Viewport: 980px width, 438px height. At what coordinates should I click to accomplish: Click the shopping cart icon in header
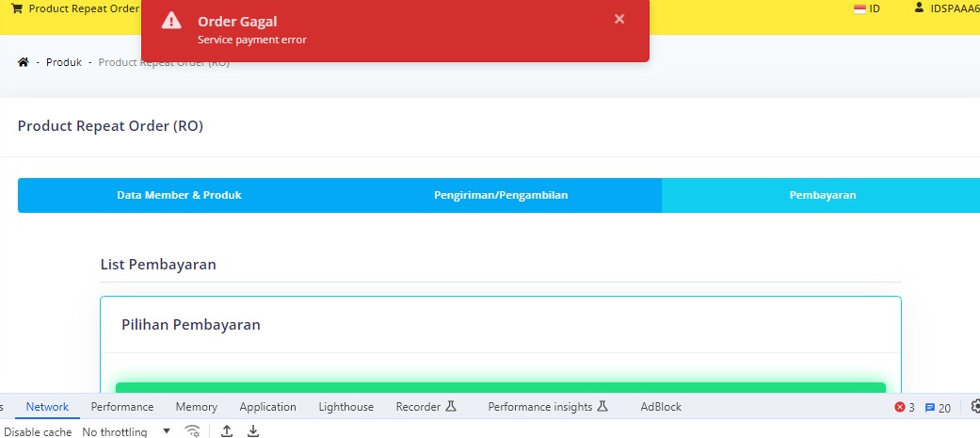pos(16,8)
